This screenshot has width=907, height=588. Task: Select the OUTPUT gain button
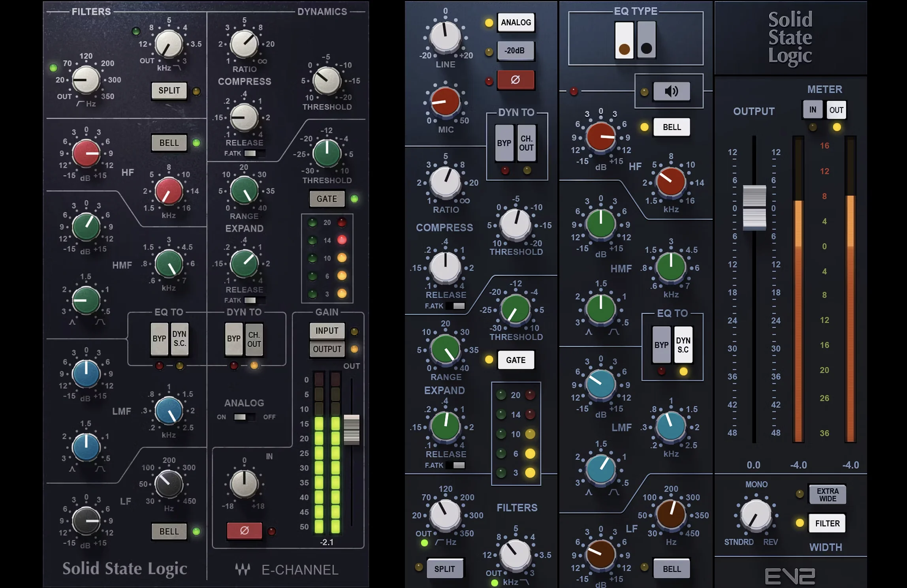327,349
